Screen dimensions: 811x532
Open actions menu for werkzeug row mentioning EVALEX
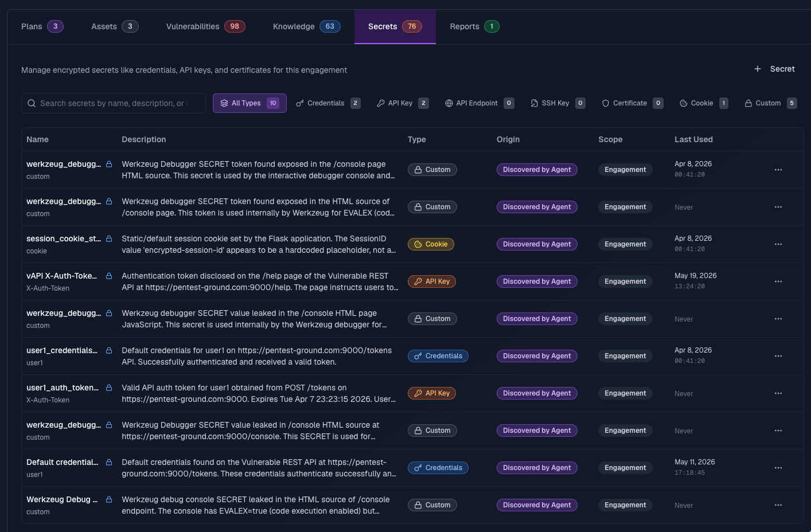pyautogui.click(x=778, y=207)
